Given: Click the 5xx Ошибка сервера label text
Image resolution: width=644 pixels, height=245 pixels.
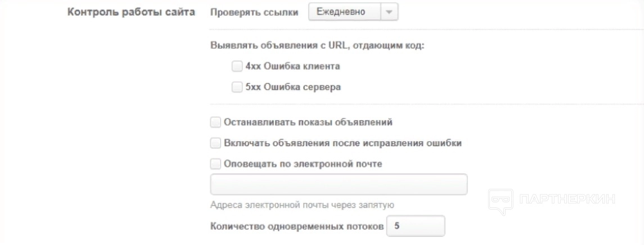Looking at the screenshot, I should (293, 87).
